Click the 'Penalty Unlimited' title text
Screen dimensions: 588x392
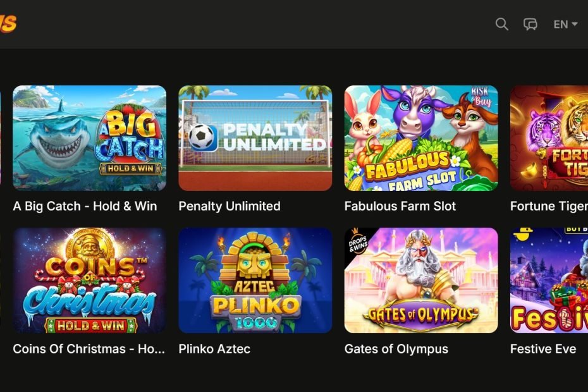click(x=230, y=206)
